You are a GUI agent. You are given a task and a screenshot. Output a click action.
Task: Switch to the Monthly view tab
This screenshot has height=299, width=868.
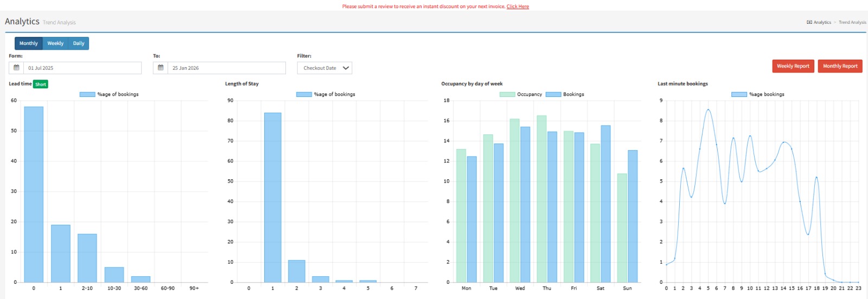(29, 43)
